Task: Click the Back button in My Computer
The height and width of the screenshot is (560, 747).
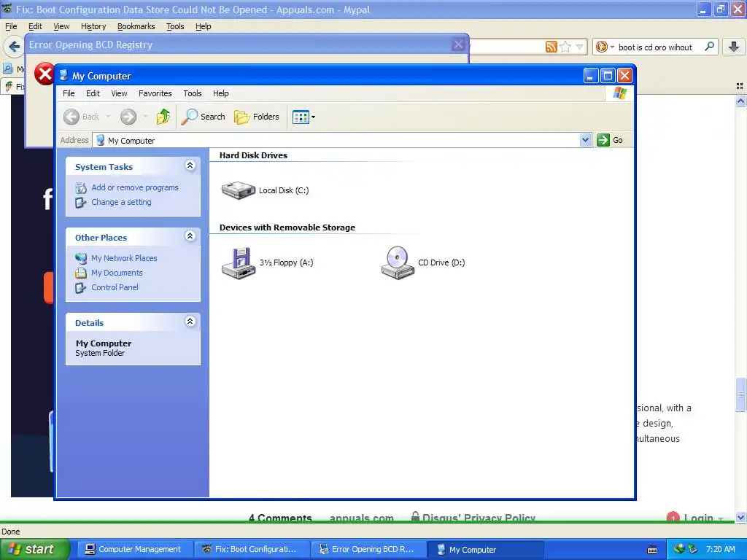Action: click(82, 117)
